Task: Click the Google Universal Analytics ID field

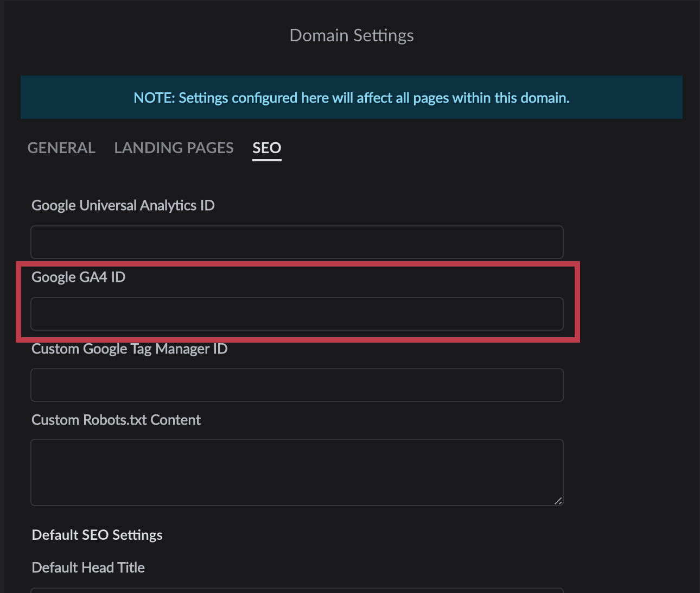Action: 297,242
